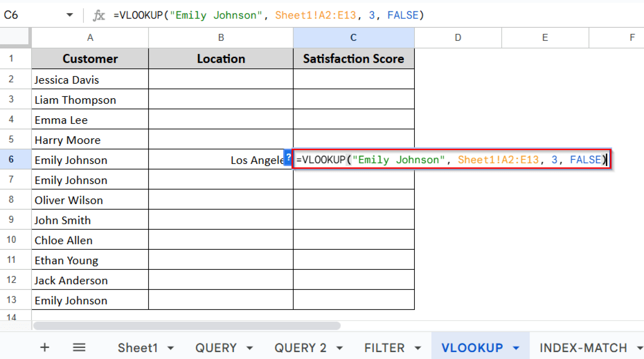Select the Oliver Wilson cell
The height and width of the screenshot is (359, 644).
coord(90,200)
